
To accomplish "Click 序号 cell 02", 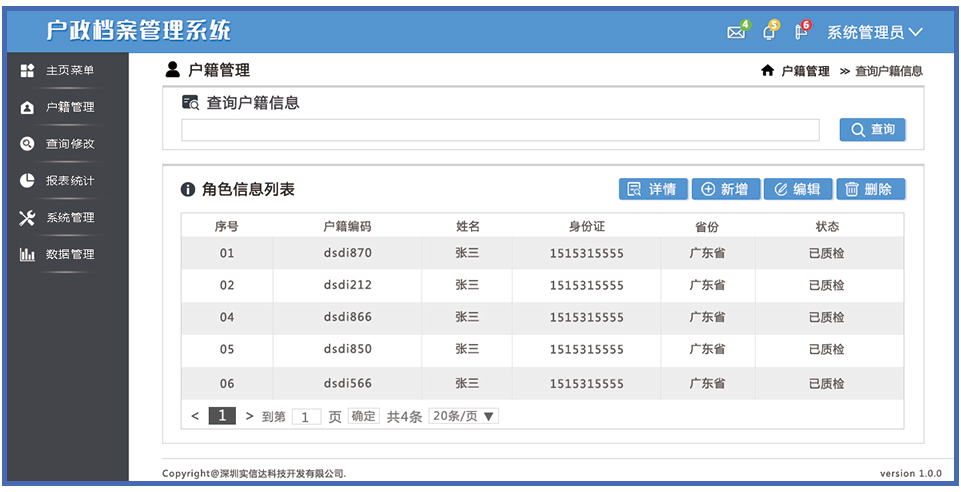I will click(x=227, y=286).
